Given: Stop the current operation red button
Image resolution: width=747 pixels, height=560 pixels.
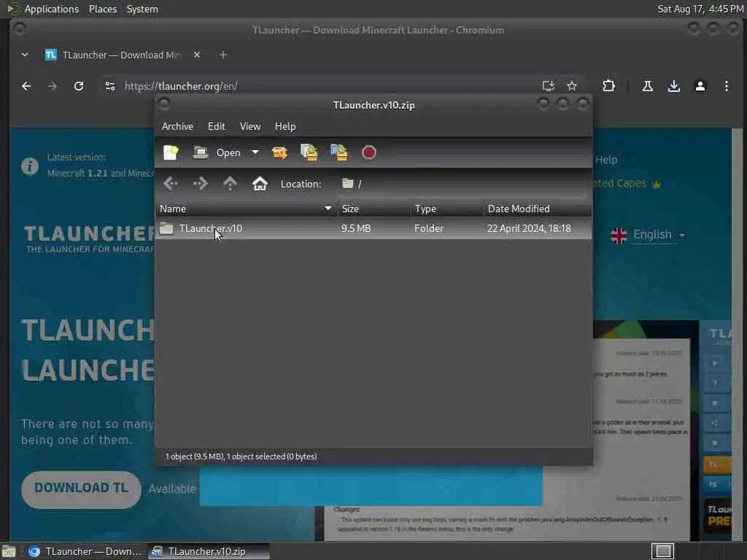Looking at the screenshot, I should tap(368, 153).
